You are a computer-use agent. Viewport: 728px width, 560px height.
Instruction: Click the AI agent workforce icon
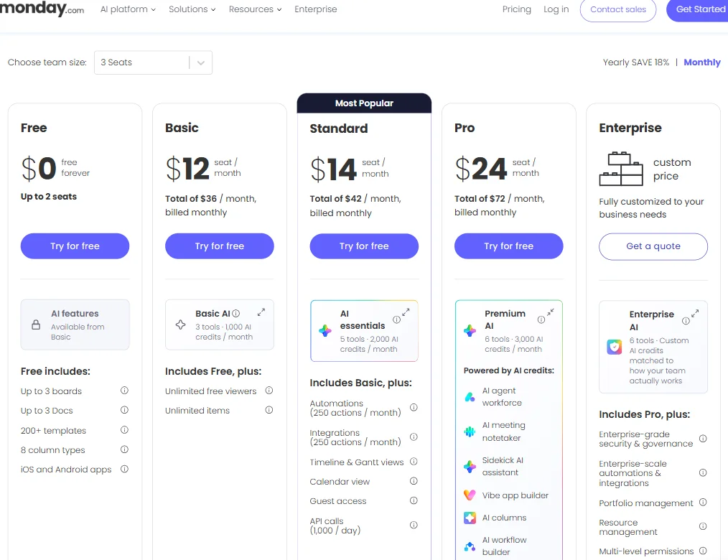coord(470,397)
